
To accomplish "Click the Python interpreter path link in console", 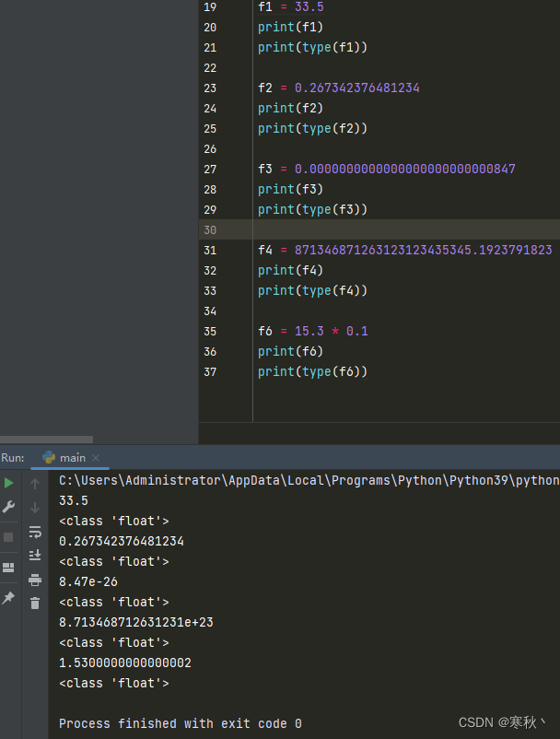I will tap(309, 480).
